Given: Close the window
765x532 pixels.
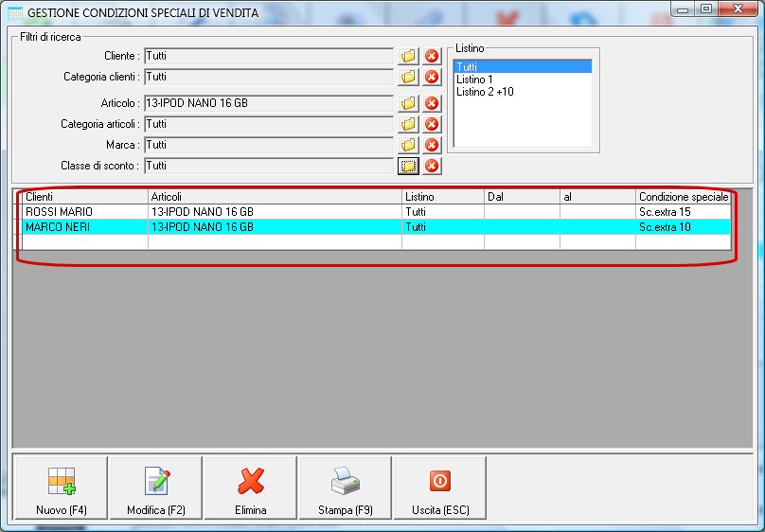Looking at the screenshot, I should click(738, 9).
